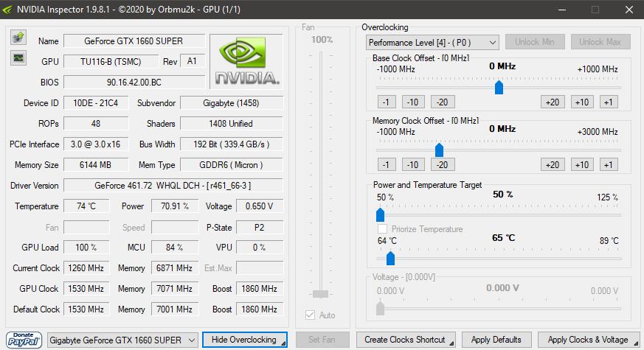Image resolution: width=644 pixels, height=350 pixels.
Task: Click the upload screenshot icon beside Name
Action: pyautogui.click(x=18, y=38)
